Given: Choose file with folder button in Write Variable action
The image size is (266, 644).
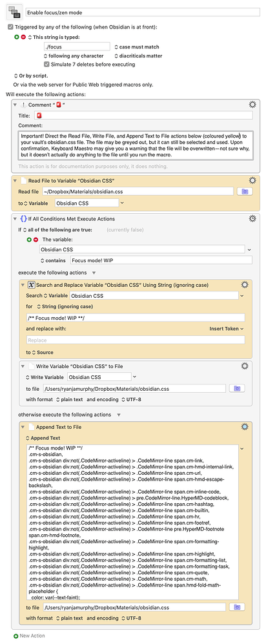Looking at the screenshot, I should pyautogui.click(x=237, y=388).
